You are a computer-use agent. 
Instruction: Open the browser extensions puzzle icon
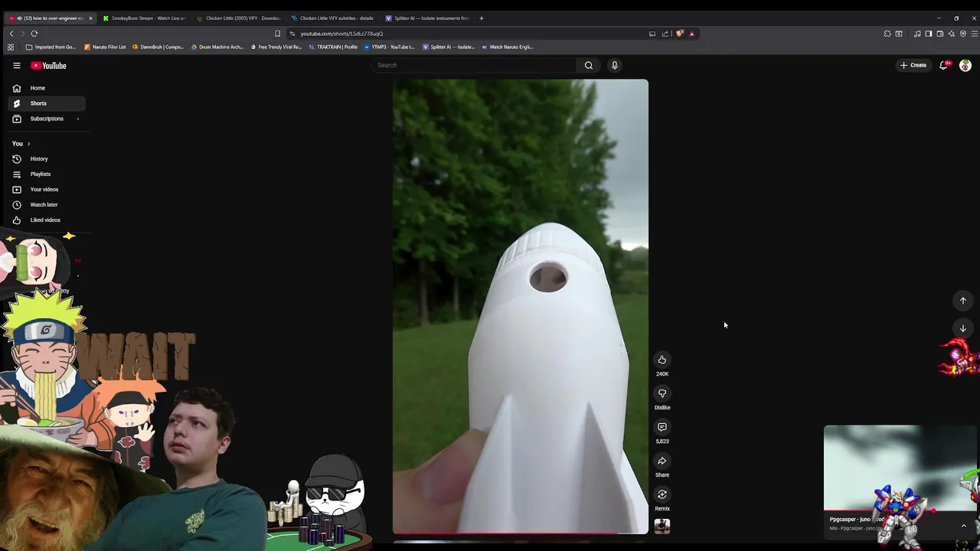(x=887, y=34)
